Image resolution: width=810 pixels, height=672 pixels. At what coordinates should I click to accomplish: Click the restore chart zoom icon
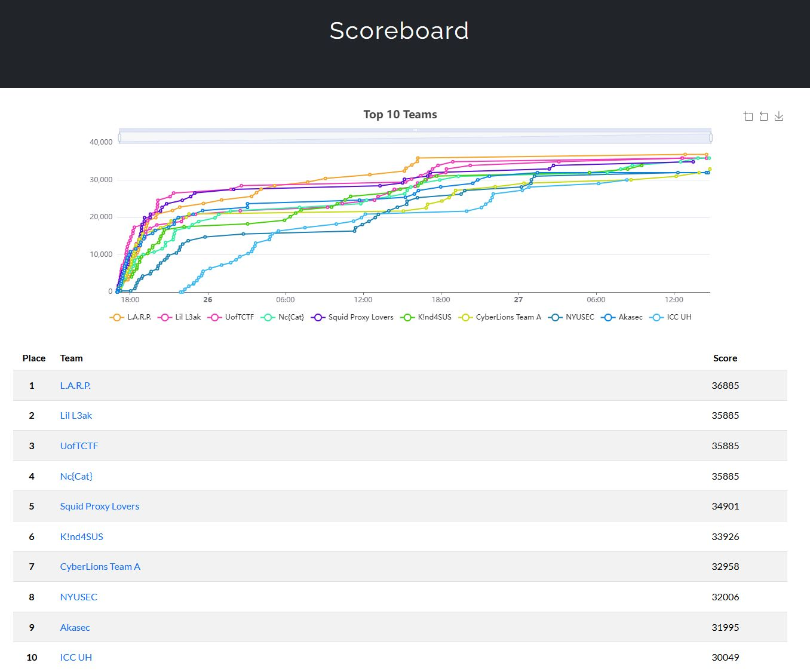coord(763,116)
